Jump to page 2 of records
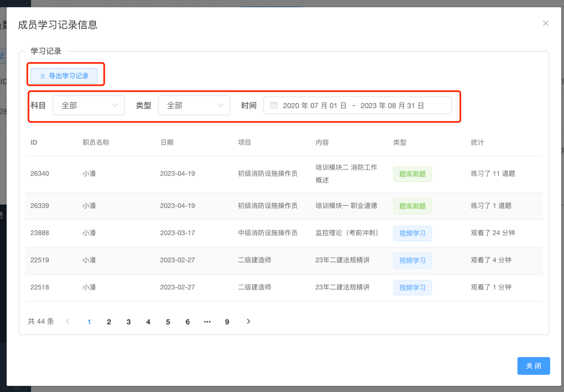Screen dimensions: 564x392 109,322
